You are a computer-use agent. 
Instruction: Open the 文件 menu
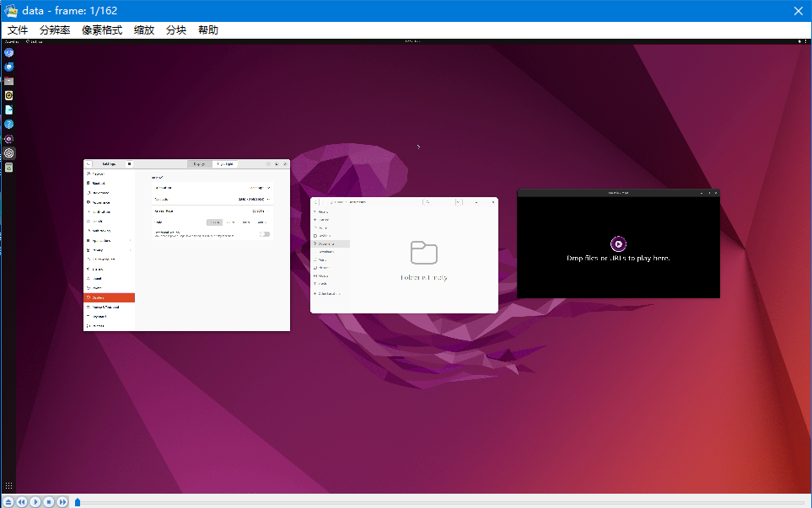click(18, 30)
